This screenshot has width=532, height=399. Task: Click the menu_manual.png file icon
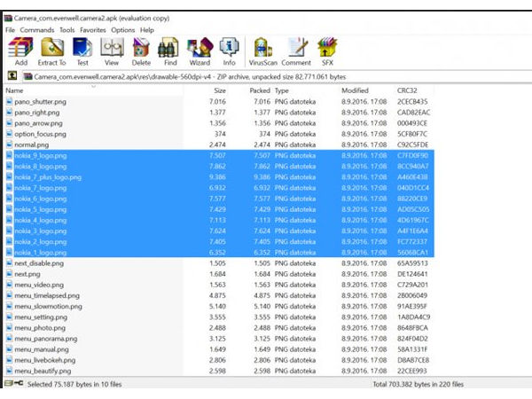coord(10,348)
